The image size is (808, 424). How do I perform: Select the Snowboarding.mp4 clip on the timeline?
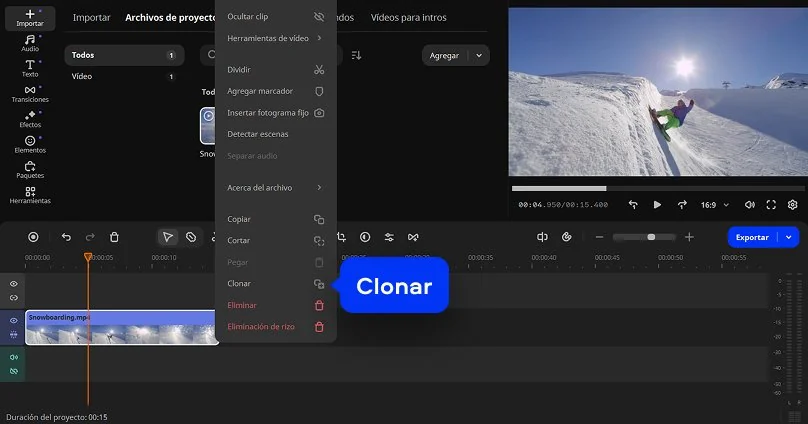[x=120, y=329]
